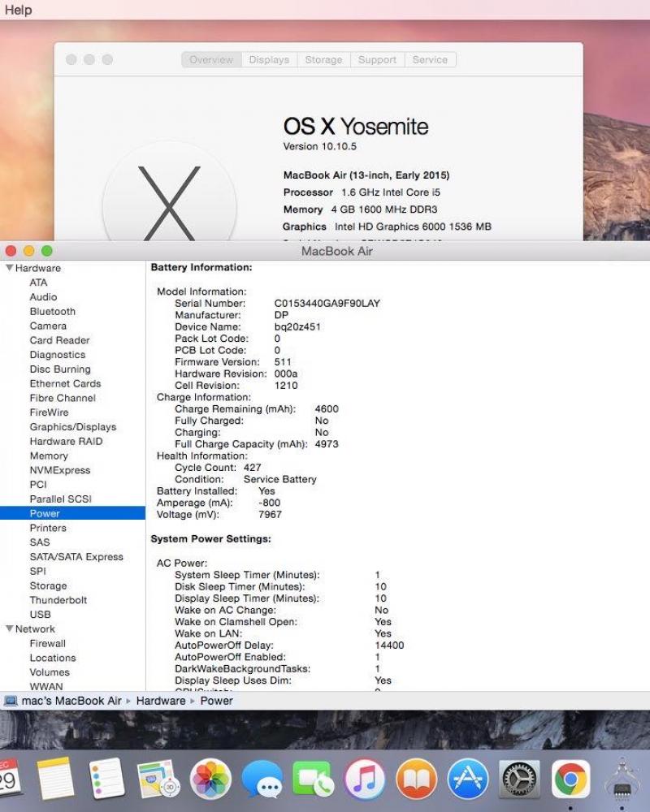Open iTunes in the Dock
Viewport: 650px width, 812px height.
click(365, 779)
